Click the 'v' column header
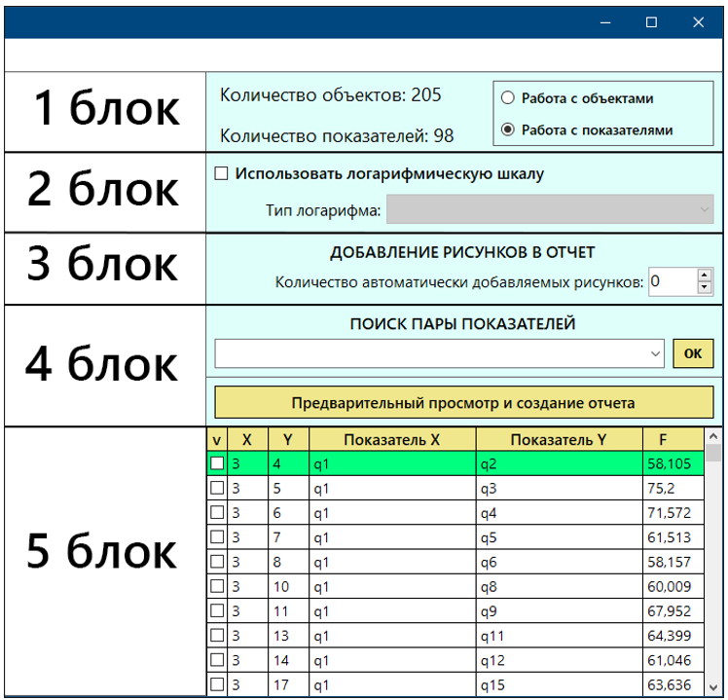 click(x=217, y=439)
